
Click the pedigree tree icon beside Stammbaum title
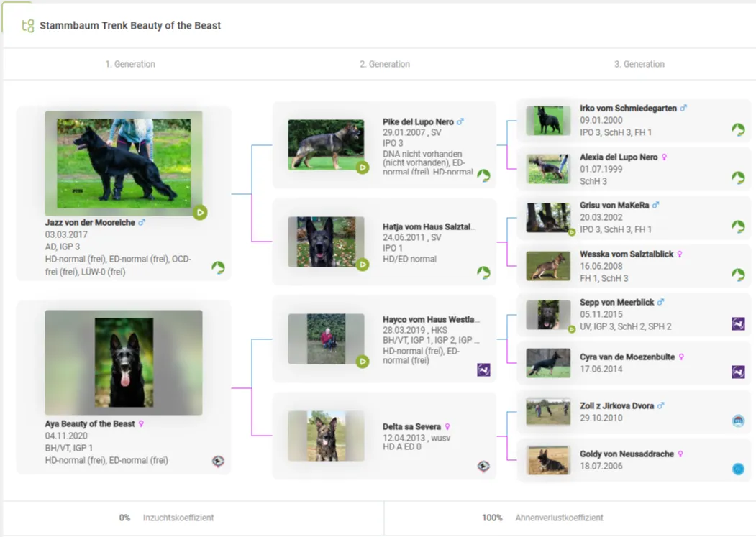[x=28, y=26]
